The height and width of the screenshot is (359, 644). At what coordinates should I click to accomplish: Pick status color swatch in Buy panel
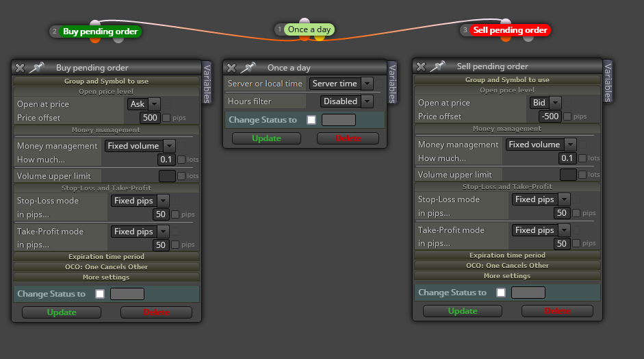[127, 294]
